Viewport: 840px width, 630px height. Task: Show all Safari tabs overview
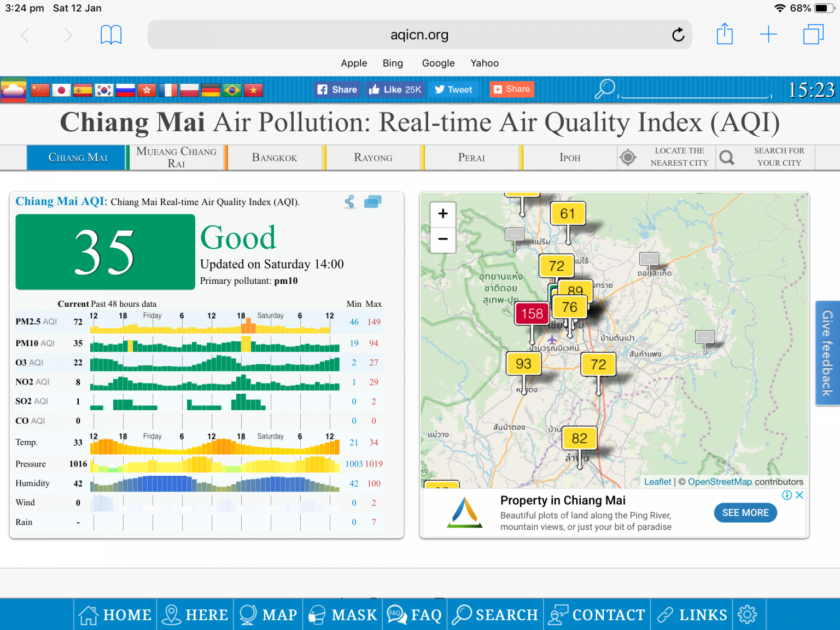[x=813, y=34]
